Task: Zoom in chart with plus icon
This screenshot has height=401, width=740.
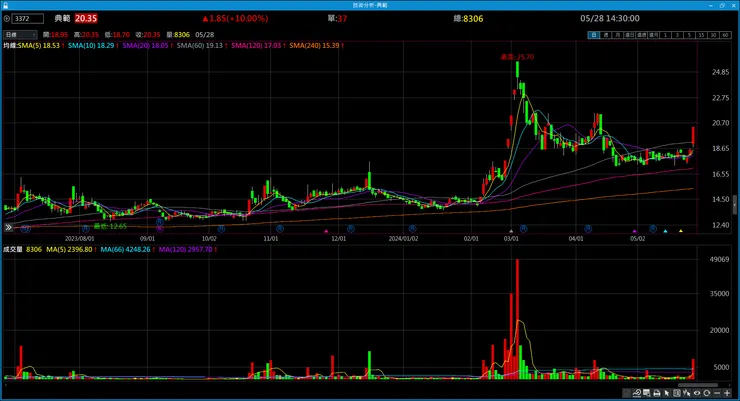Action: (727, 393)
